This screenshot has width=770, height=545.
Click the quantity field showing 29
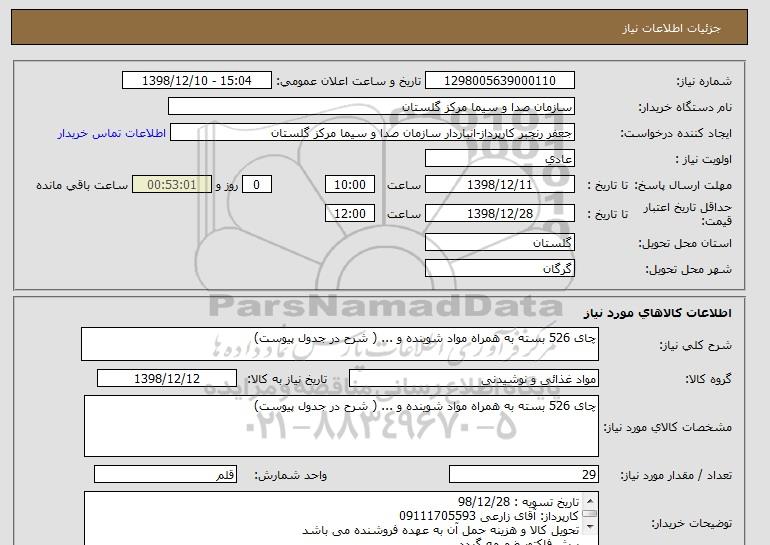coord(523,475)
